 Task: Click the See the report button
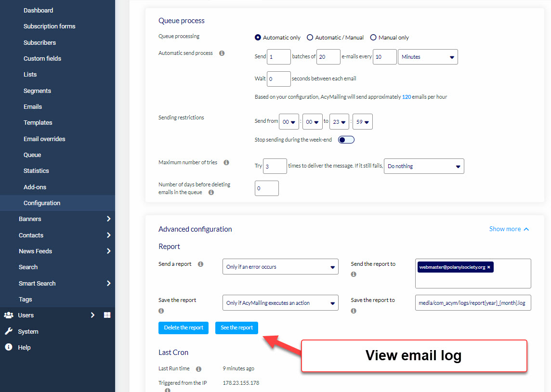coord(236,328)
